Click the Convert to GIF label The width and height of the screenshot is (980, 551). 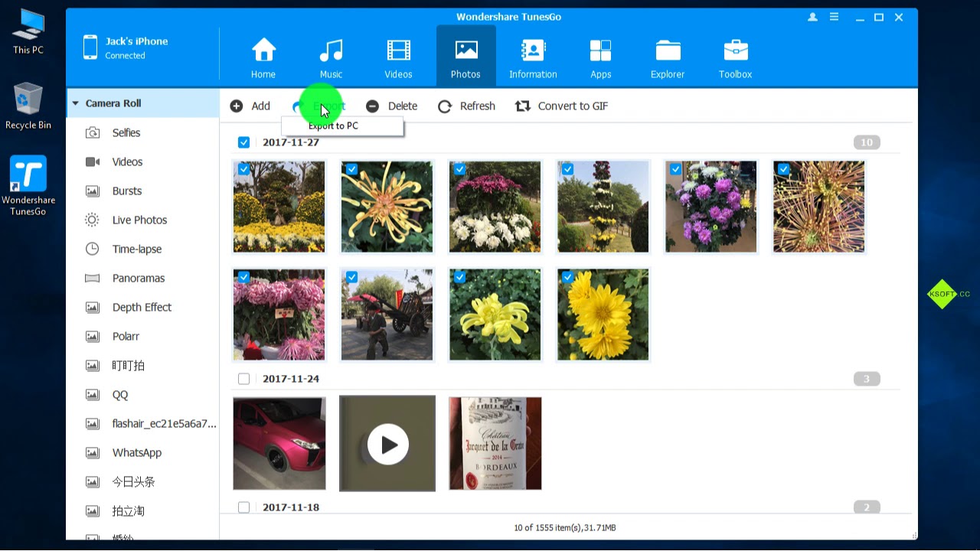click(x=573, y=106)
